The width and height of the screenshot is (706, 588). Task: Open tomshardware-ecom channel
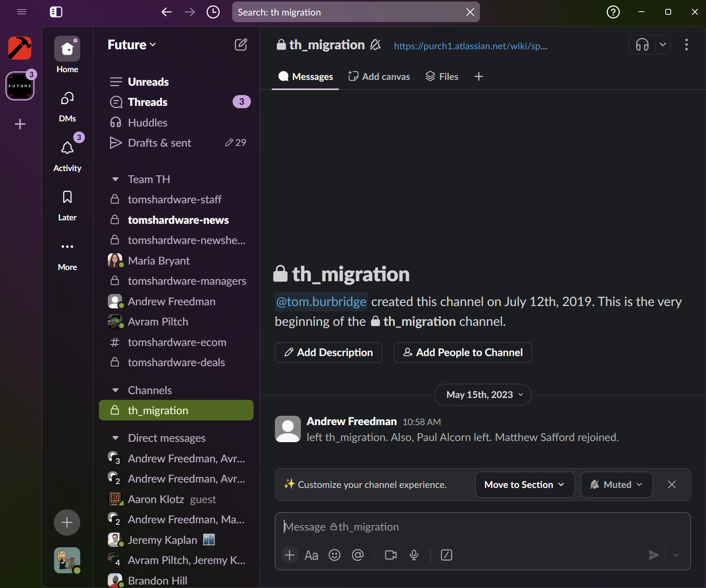pos(176,342)
